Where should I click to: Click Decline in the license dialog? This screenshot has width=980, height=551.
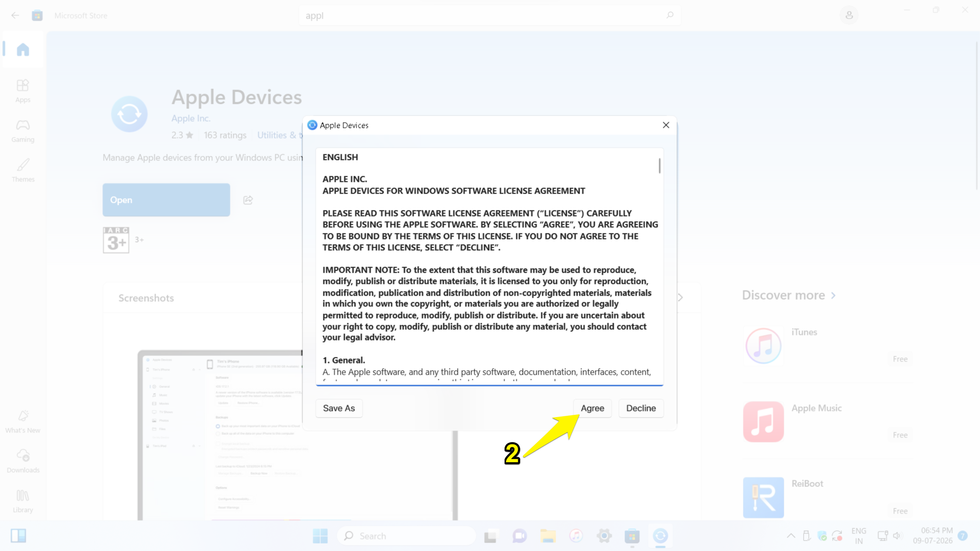coord(641,408)
